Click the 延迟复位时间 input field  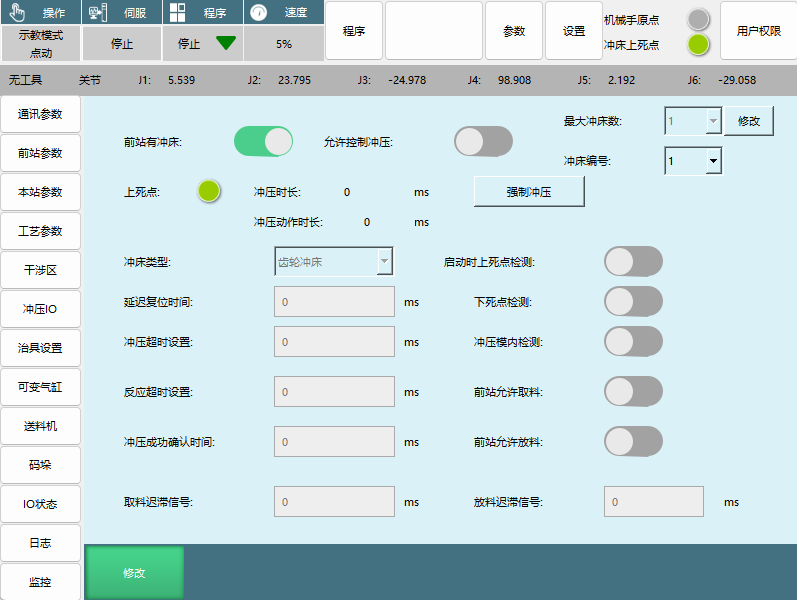[334, 301]
